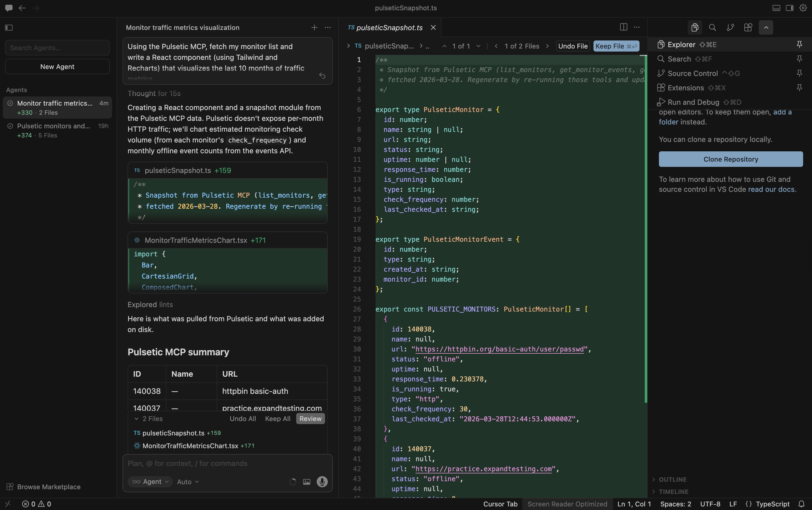This screenshot has width=812, height=510.
Task: Open the Agent mode dropdown
Action: click(x=150, y=482)
